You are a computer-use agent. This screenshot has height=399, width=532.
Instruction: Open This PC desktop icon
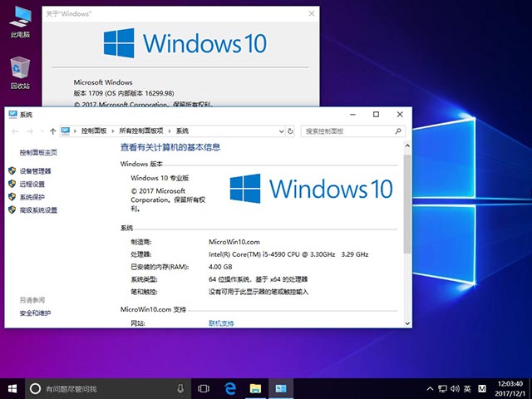[20, 21]
